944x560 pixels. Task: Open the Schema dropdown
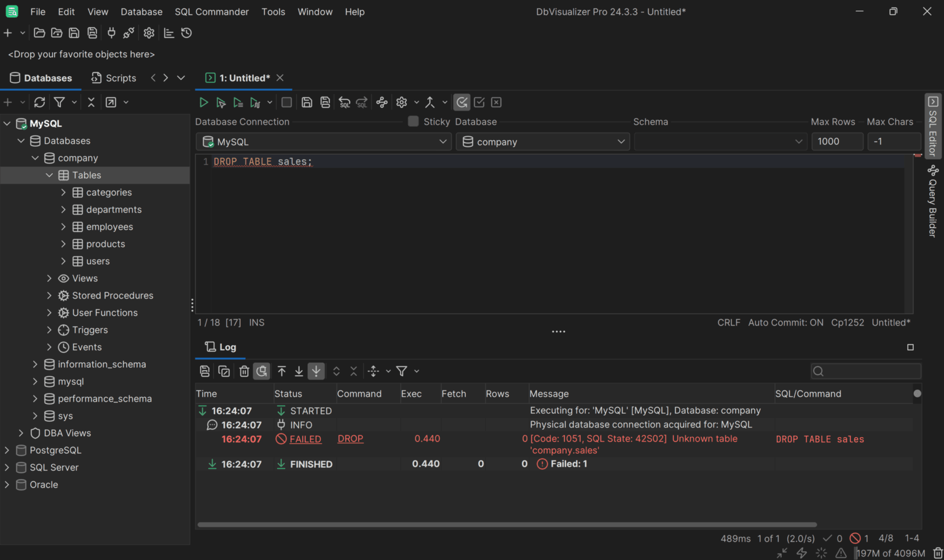(720, 142)
